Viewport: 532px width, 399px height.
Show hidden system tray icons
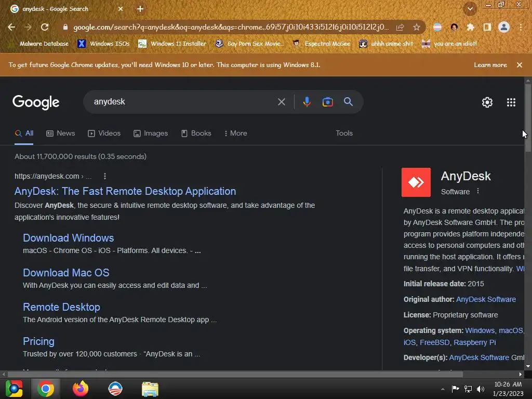pyautogui.click(x=443, y=389)
